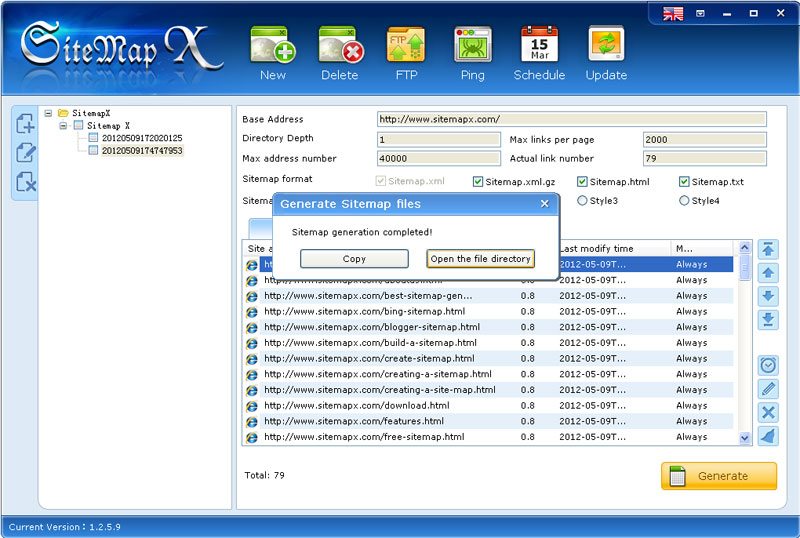Click the Open the file directory button

tap(480, 259)
